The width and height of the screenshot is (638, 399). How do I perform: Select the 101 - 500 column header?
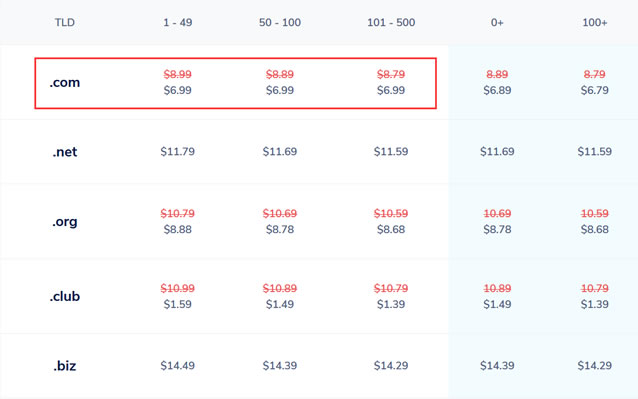pos(391,22)
